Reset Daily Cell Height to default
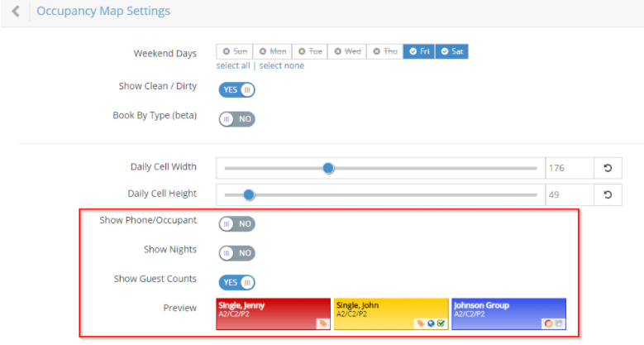 [608, 195]
